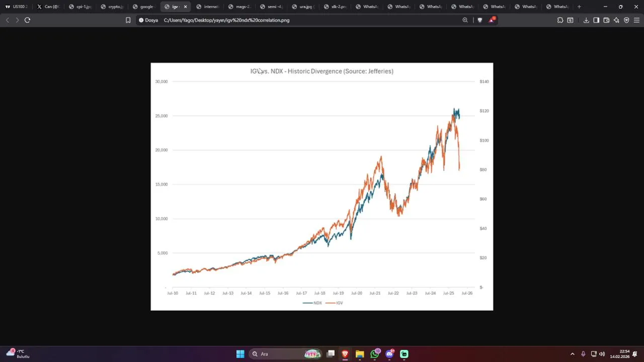Go forward using the forward arrow
Image resolution: width=644 pixels, height=362 pixels.
click(x=17, y=20)
